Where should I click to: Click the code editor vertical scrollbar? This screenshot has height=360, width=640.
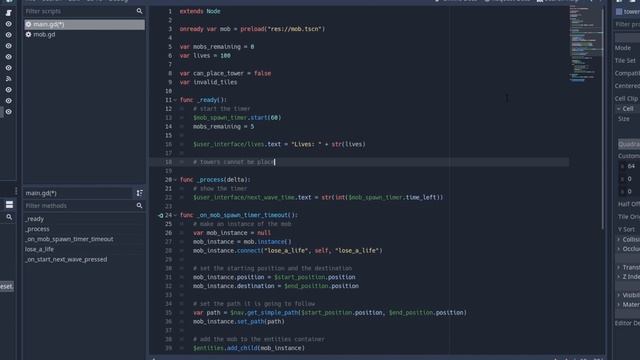[603, 118]
